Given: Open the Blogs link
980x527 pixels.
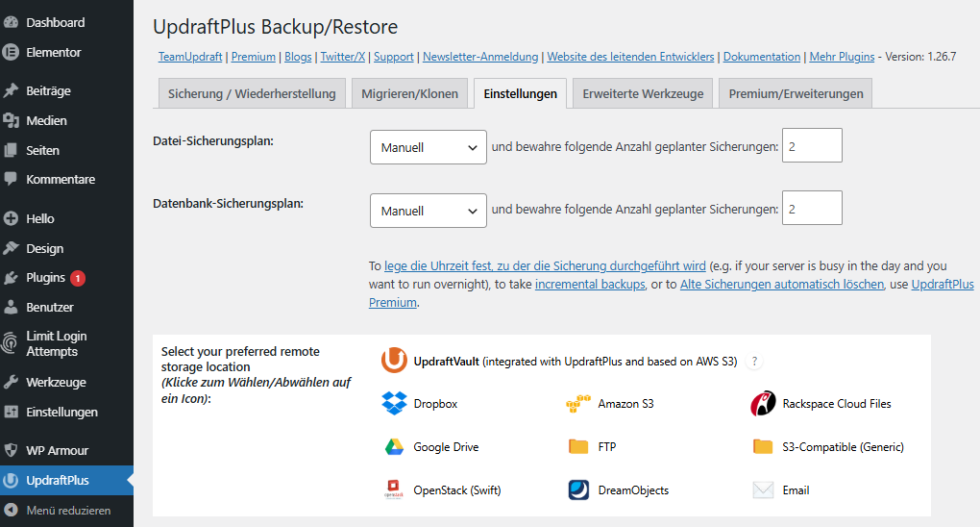Looking at the screenshot, I should (x=298, y=57).
